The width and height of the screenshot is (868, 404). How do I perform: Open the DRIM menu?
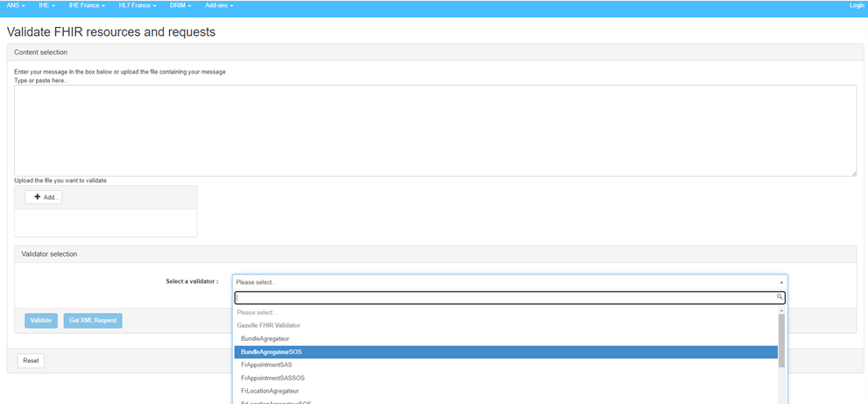(180, 5)
